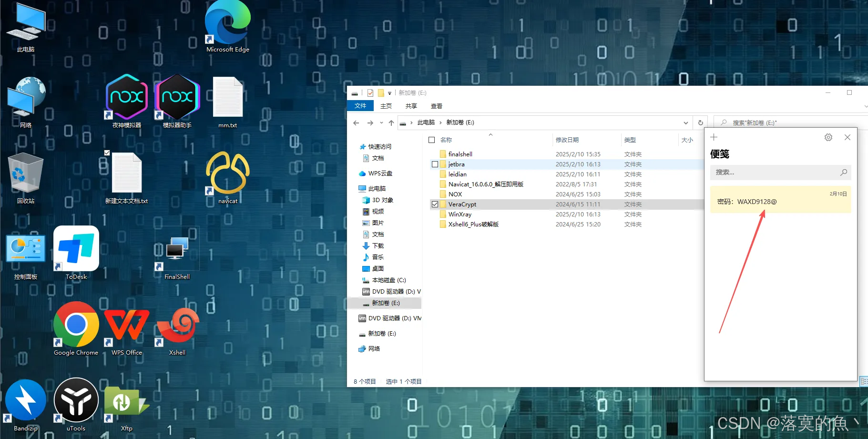
Task: Open the note containing 密码: WAXD9128@
Action: (780, 199)
